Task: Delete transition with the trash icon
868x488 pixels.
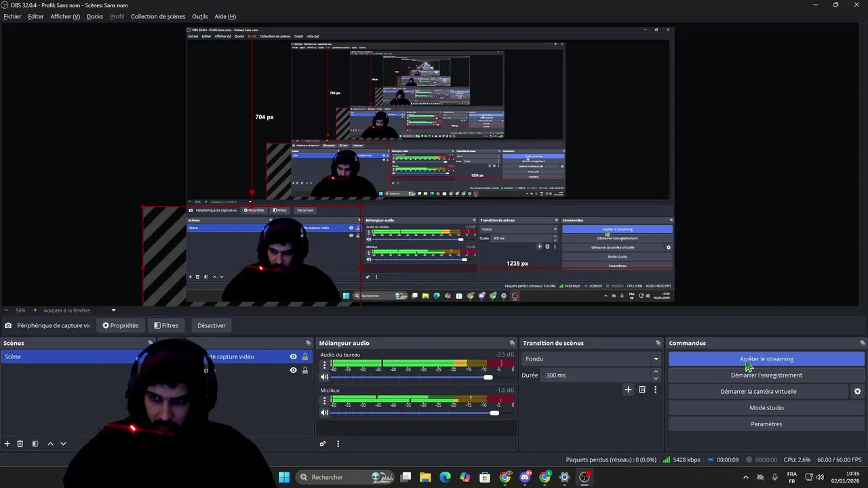Action: [642, 390]
